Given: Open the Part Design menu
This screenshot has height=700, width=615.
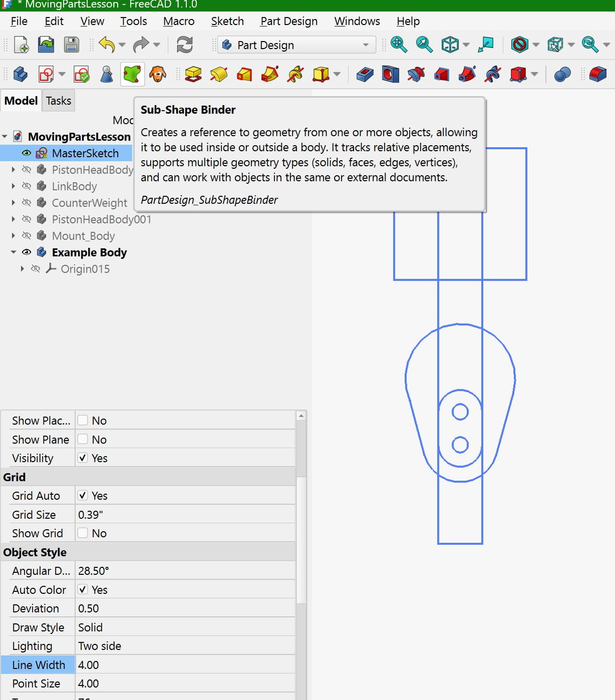Looking at the screenshot, I should tap(289, 21).
